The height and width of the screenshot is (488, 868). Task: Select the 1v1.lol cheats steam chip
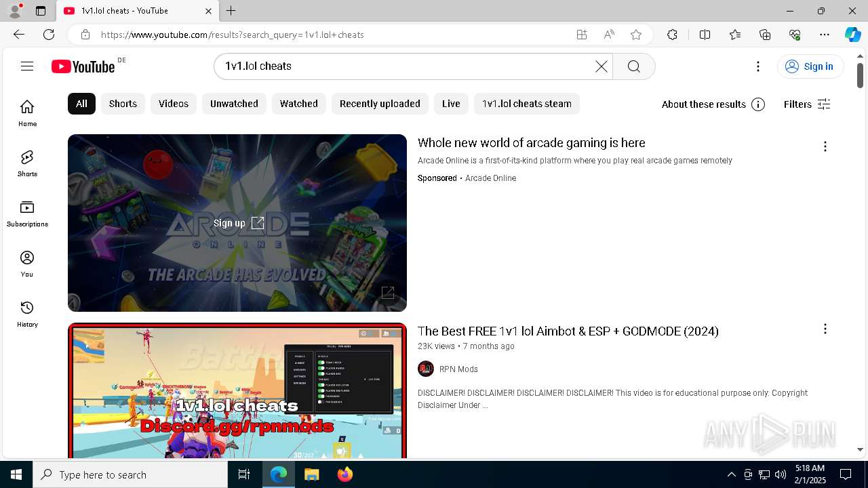pos(527,104)
